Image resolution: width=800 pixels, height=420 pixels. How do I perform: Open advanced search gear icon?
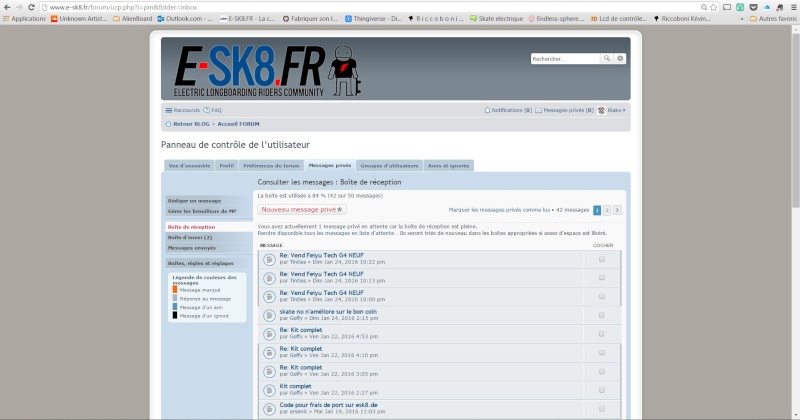620,59
